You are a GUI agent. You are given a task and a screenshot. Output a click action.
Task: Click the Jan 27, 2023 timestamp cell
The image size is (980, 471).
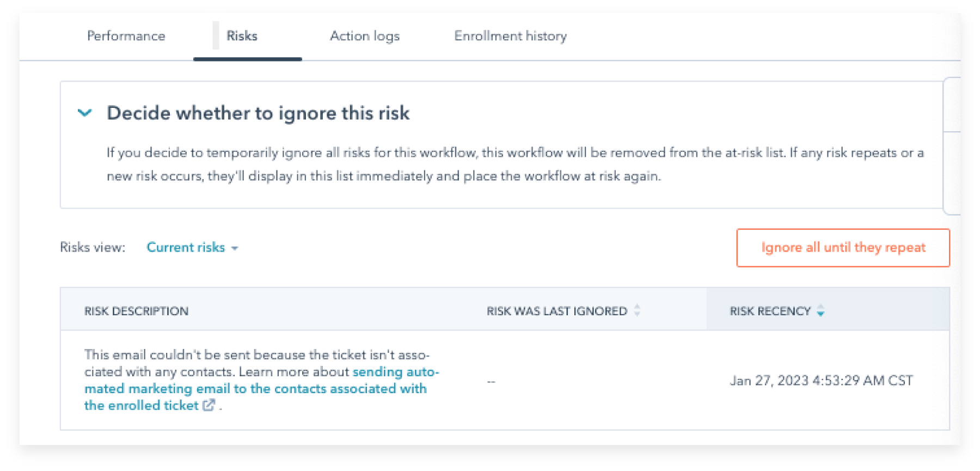tap(821, 381)
